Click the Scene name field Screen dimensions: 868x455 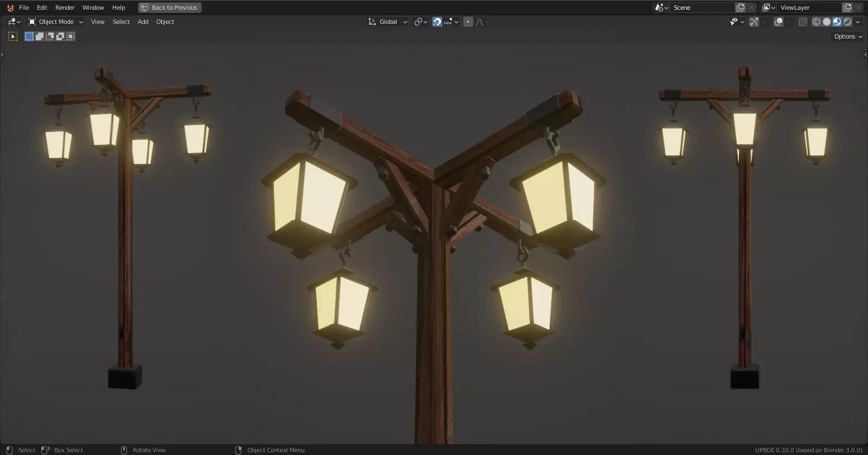[x=702, y=8]
